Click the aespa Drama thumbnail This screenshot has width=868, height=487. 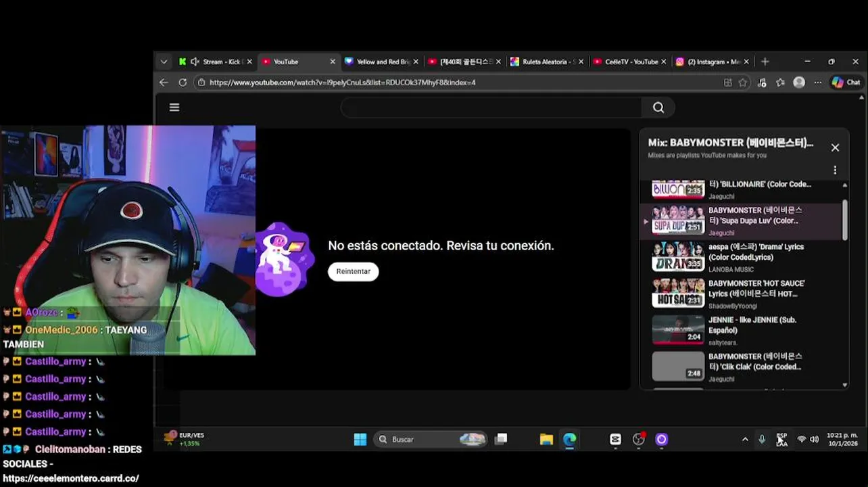678,257
